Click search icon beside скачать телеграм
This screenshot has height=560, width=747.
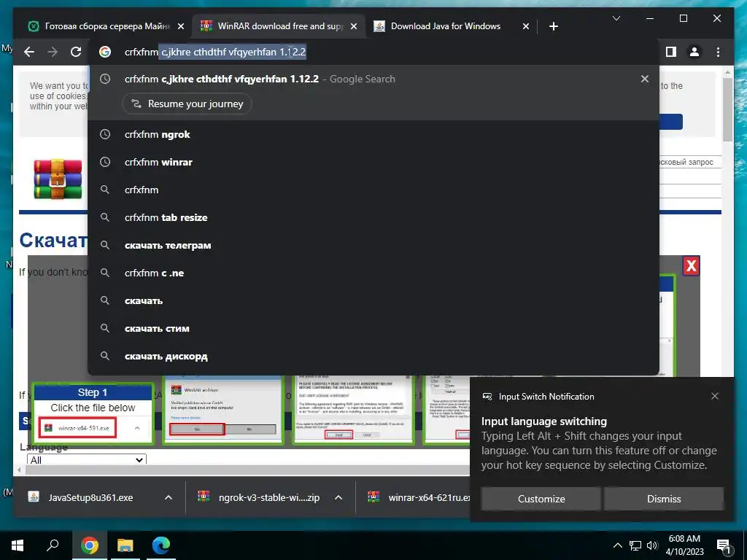point(105,245)
